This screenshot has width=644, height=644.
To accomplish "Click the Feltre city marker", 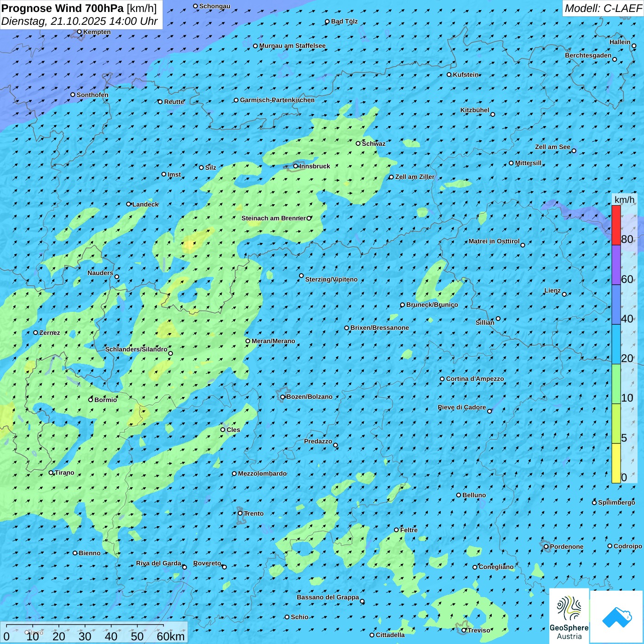I will (397, 530).
